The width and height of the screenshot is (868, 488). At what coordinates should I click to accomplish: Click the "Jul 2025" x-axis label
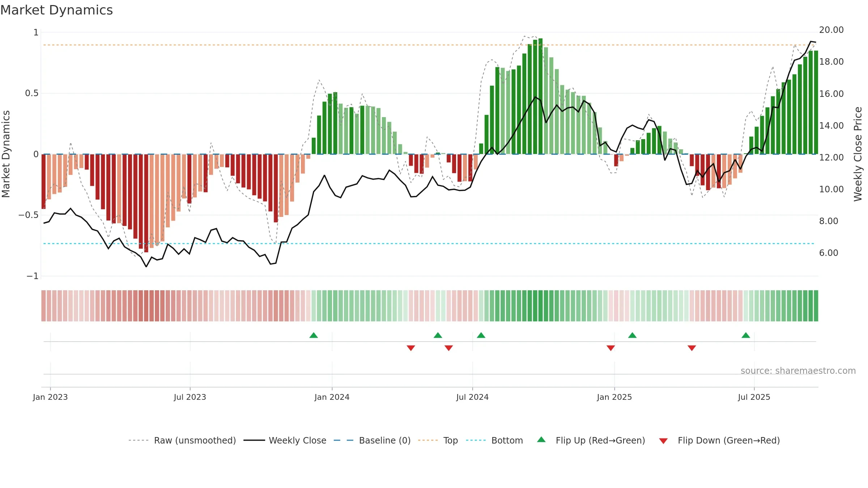754,397
